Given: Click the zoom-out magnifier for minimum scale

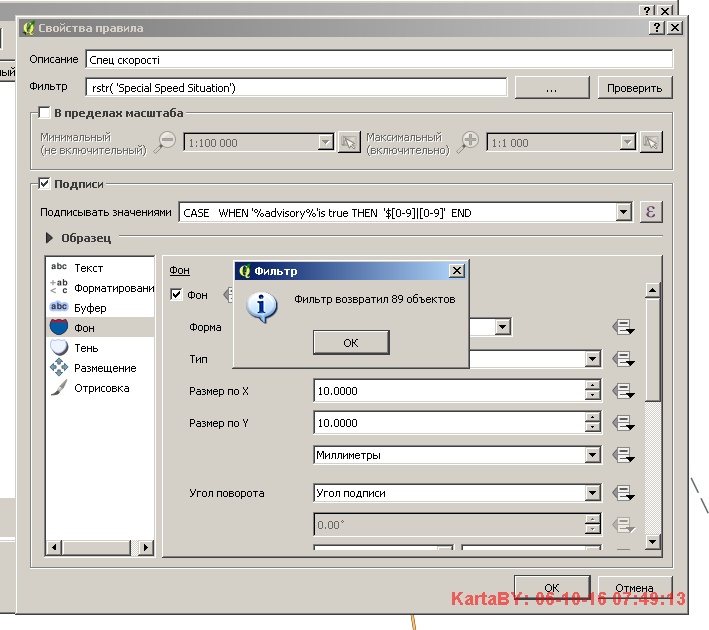Looking at the screenshot, I should 165,142.
